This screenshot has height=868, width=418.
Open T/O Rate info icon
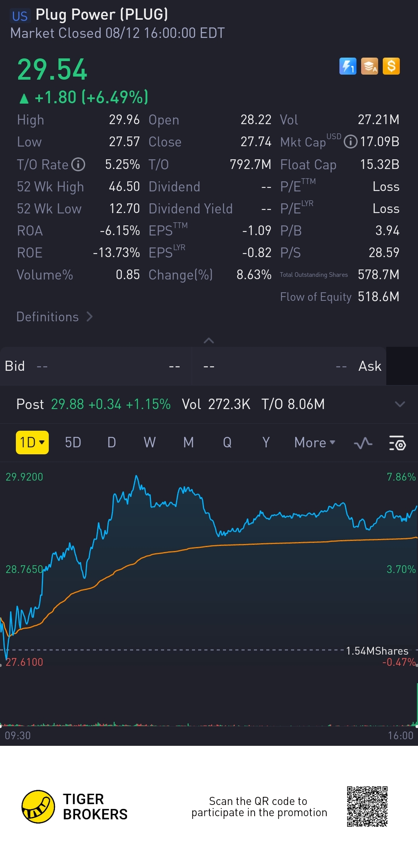(78, 164)
